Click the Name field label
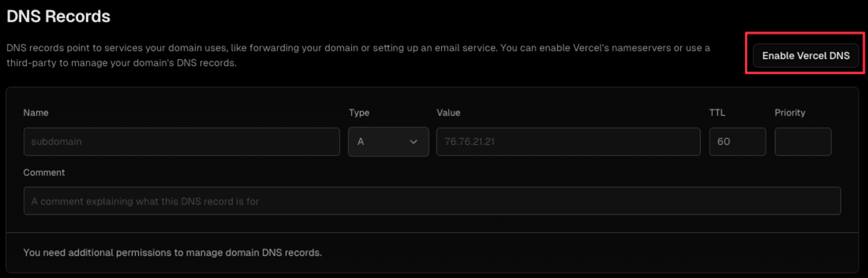Screen dimensions: 868x278 (x=36, y=113)
